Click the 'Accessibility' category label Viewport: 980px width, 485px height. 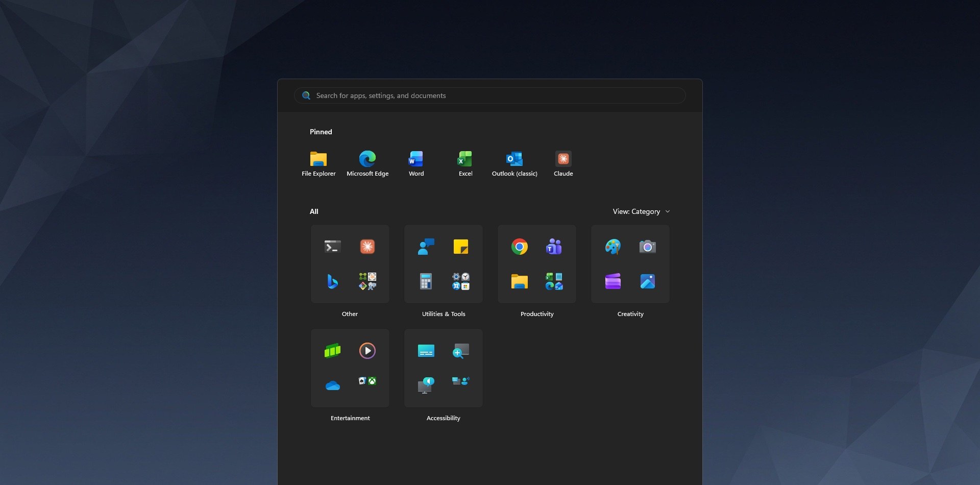(x=444, y=418)
